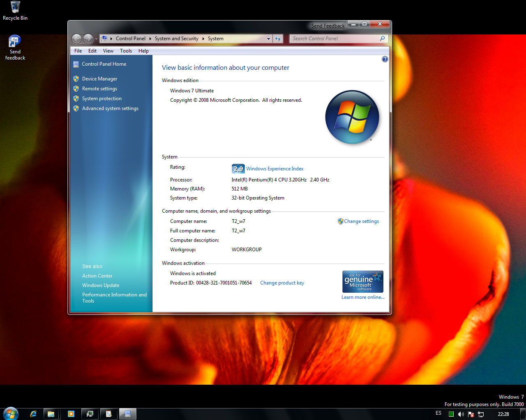Open Performance Information and Tools
The width and height of the screenshot is (526, 420).
pyautogui.click(x=114, y=298)
